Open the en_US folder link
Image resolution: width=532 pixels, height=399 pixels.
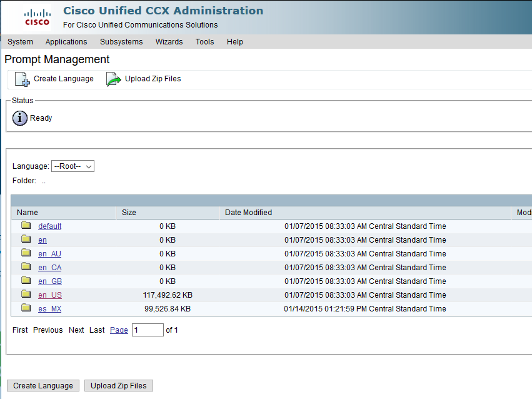click(x=50, y=295)
